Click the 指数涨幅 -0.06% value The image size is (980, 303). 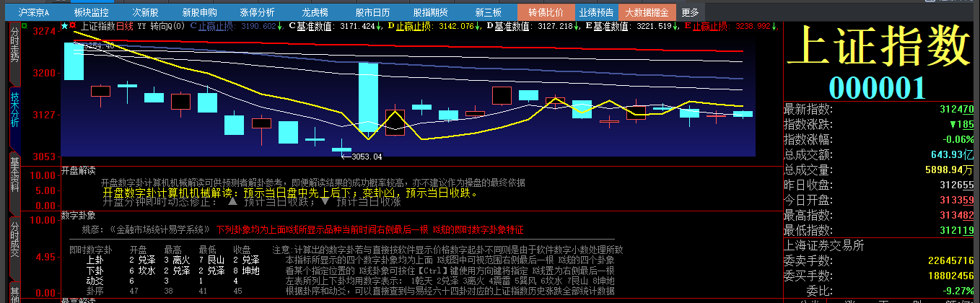pyautogui.click(x=958, y=139)
